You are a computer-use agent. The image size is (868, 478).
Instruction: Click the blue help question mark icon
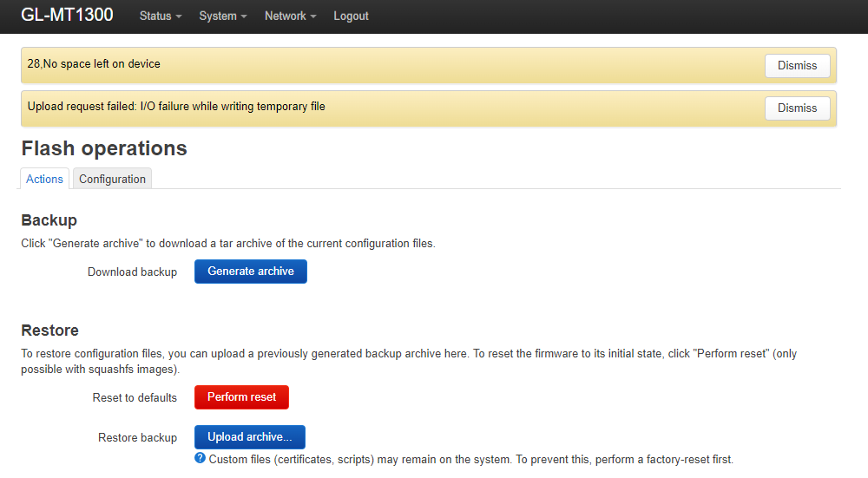(201, 457)
